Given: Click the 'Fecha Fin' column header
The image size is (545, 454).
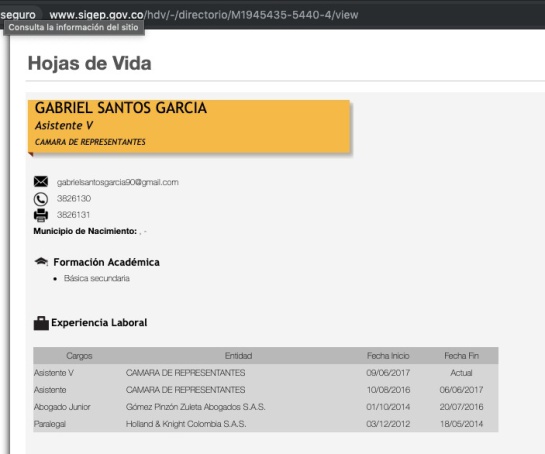Looking at the screenshot, I should [x=462, y=356].
